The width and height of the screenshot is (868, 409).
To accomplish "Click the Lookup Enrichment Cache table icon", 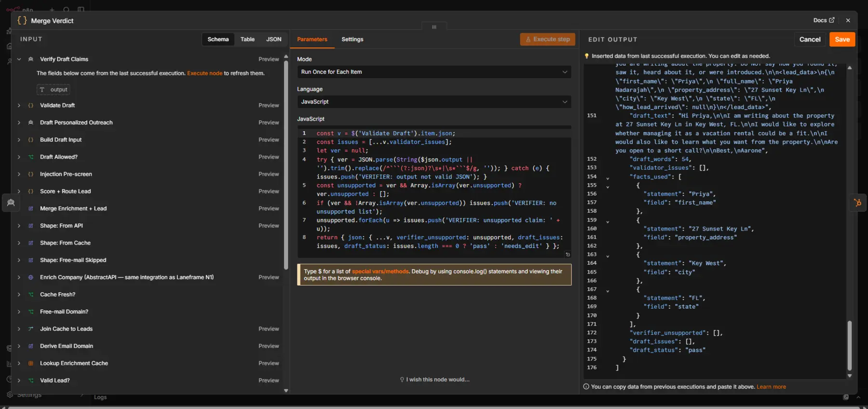I will coord(31,364).
